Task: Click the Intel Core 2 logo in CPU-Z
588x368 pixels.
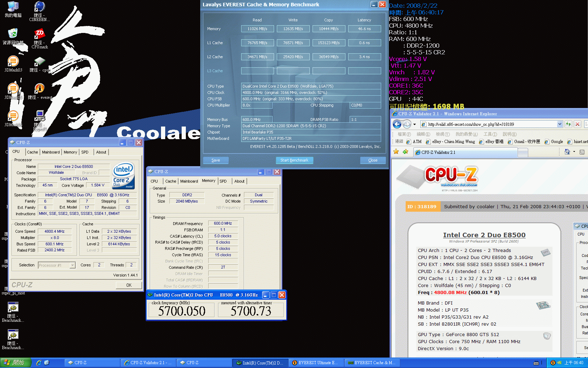Action: 124,175
